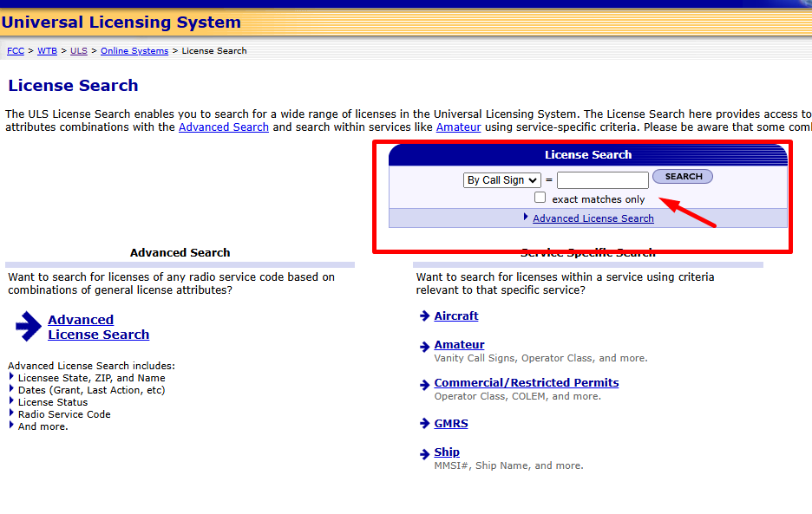The width and height of the screenshot is (812, 514).
Task: Click the 'License Status' list item
Action: (x=53, y=402)
